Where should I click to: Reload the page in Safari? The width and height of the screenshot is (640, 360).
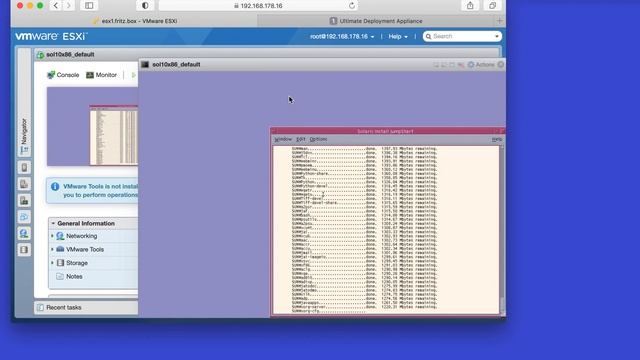[x=352, y=6]
